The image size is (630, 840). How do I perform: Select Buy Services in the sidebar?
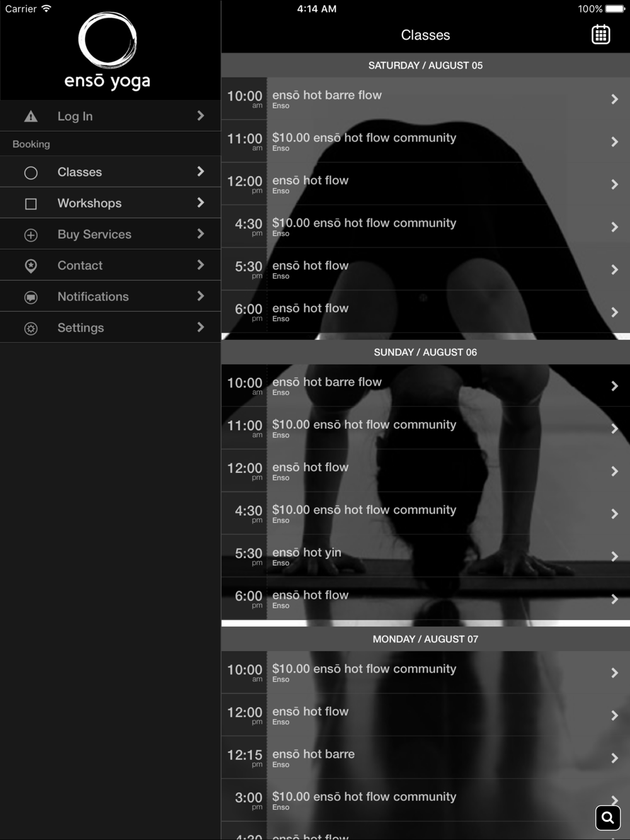point(110,234)
